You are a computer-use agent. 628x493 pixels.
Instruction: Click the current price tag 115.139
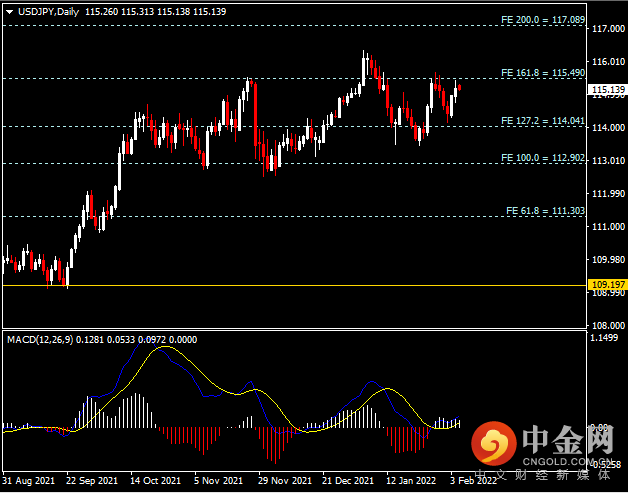[x=608, y=90]
